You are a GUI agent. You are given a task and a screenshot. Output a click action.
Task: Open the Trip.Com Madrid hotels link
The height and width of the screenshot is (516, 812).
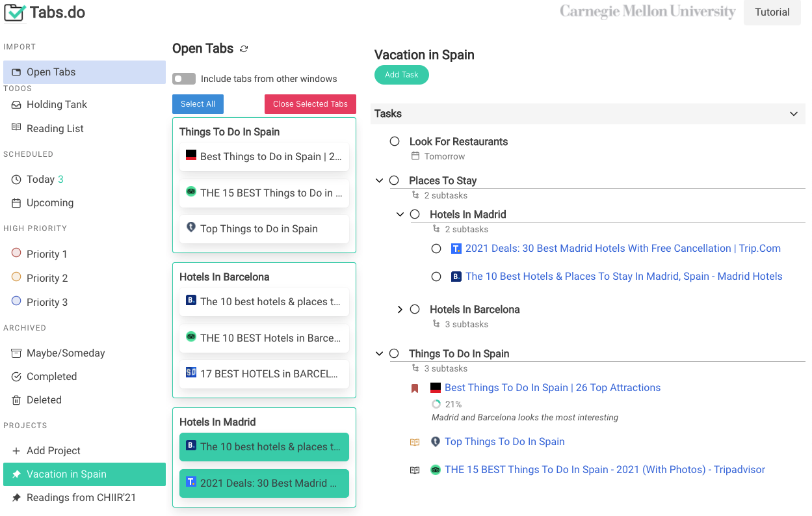623,248
